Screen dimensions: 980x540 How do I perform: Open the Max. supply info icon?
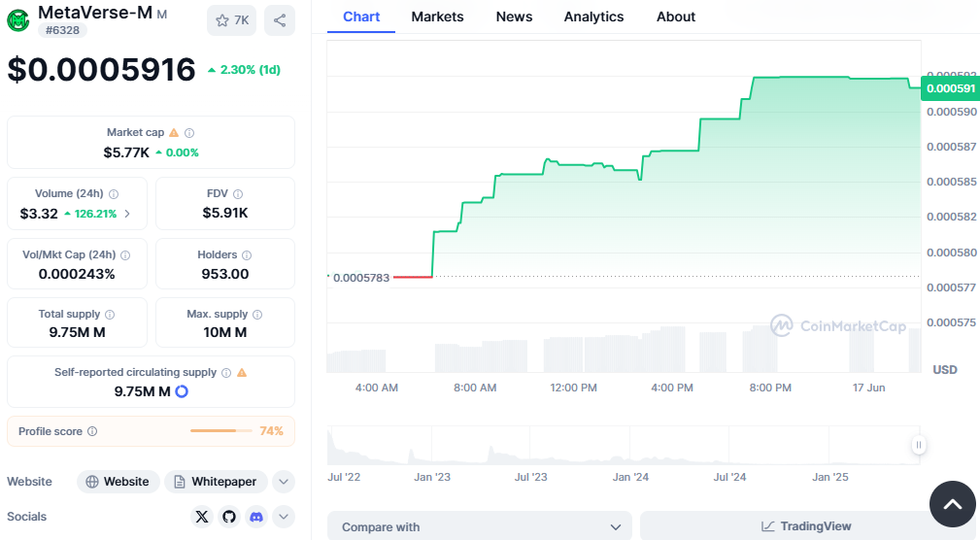tap(257, 315)
